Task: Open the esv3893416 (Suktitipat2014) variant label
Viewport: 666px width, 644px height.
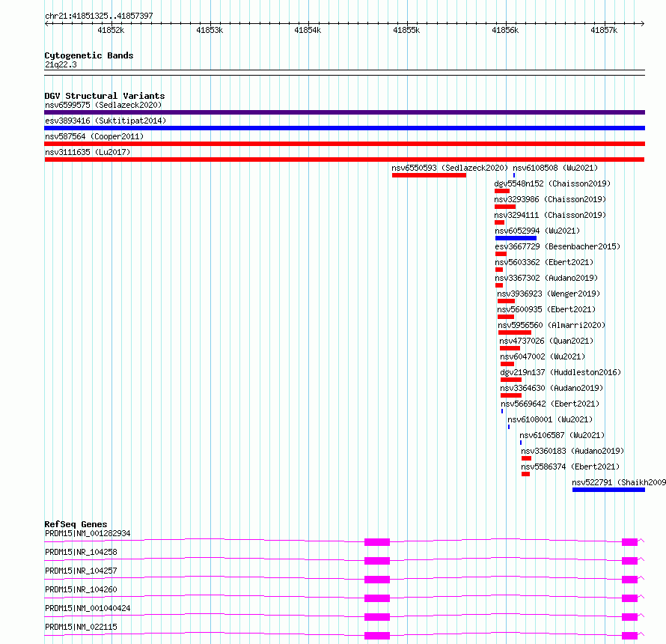Action: 106,121
